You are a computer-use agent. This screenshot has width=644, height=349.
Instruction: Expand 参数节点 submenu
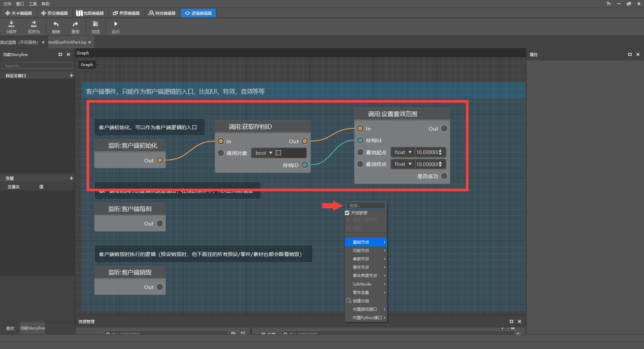point(366,259)
